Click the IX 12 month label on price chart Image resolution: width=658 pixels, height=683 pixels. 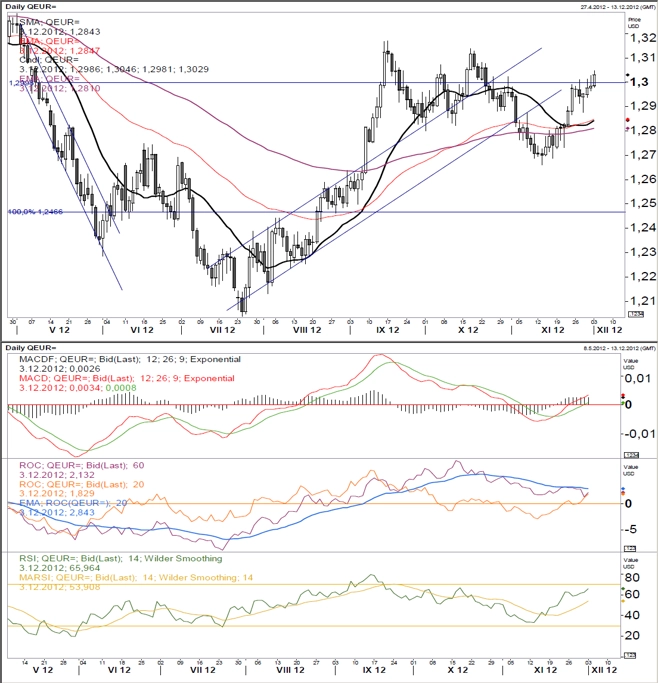pyautogui.click(x=387, y=330)
